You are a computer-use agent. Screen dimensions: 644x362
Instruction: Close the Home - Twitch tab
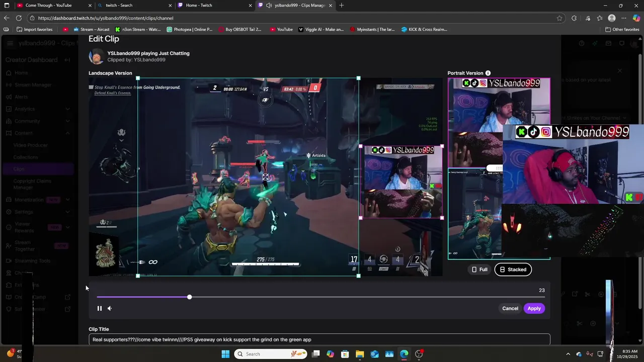(x=250, y=6)
